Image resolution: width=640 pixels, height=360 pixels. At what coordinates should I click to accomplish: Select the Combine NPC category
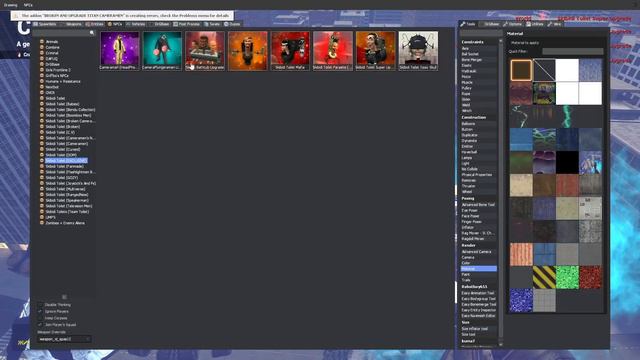pos(52,47)
